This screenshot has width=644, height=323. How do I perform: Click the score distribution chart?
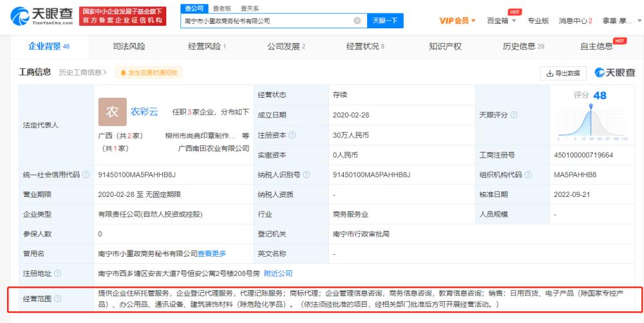click(x=591, y=121)
